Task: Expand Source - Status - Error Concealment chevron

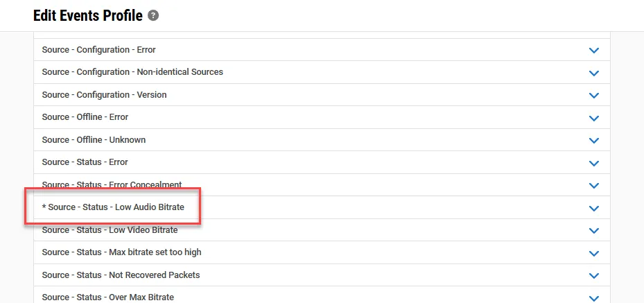Action: 594,186
